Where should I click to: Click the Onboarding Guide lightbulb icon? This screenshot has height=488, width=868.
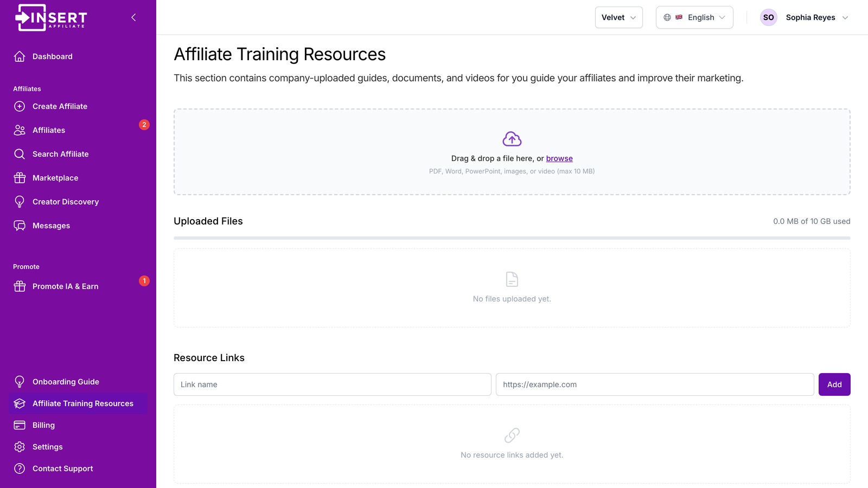pos(20,382)
